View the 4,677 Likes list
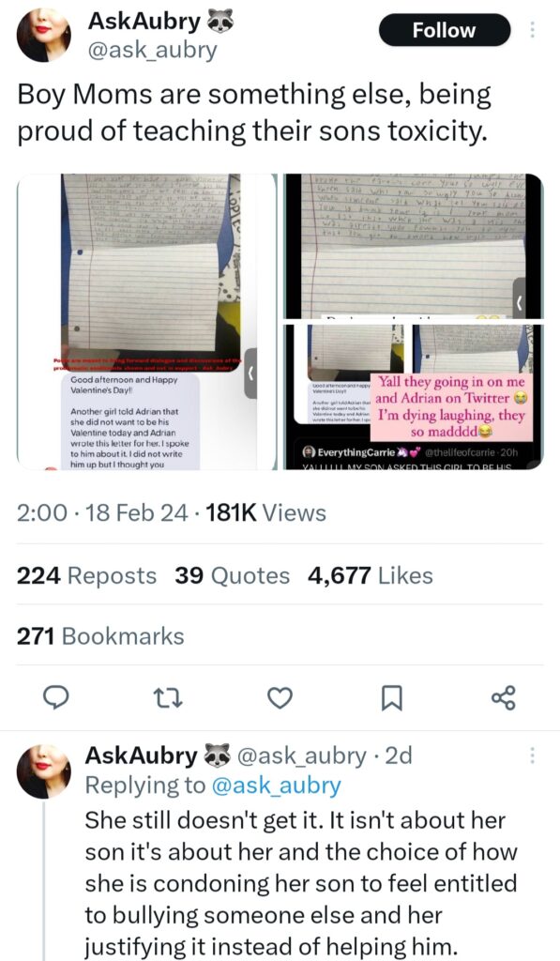560x961 pixels. (x=371, y=575)
